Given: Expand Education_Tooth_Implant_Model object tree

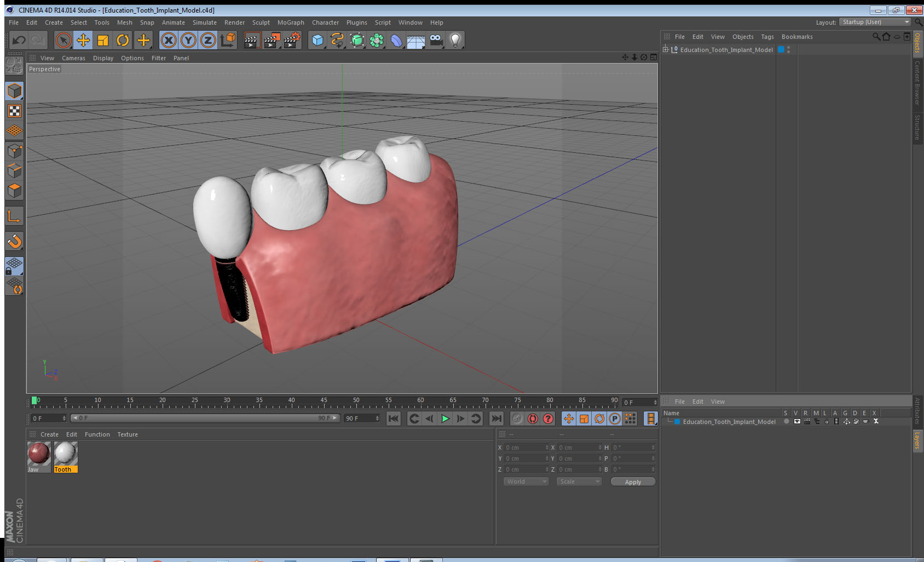Looking at the screenshot, I should (x=666, y=49).
